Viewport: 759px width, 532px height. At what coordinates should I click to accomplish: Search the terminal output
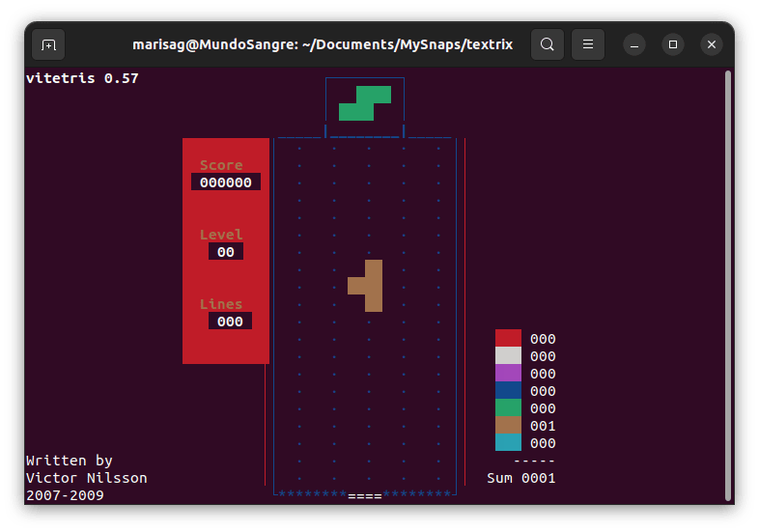tap(548, 44)
